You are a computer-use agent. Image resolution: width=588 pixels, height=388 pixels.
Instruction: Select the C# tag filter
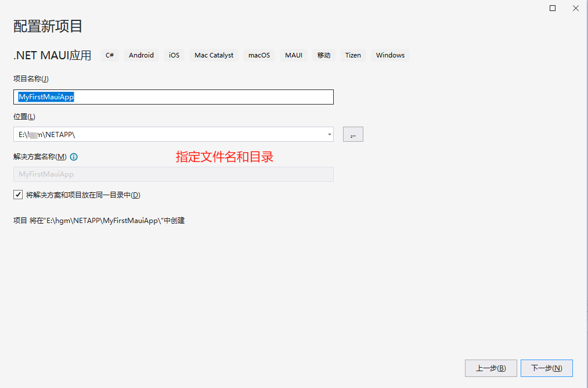(109, 55)
